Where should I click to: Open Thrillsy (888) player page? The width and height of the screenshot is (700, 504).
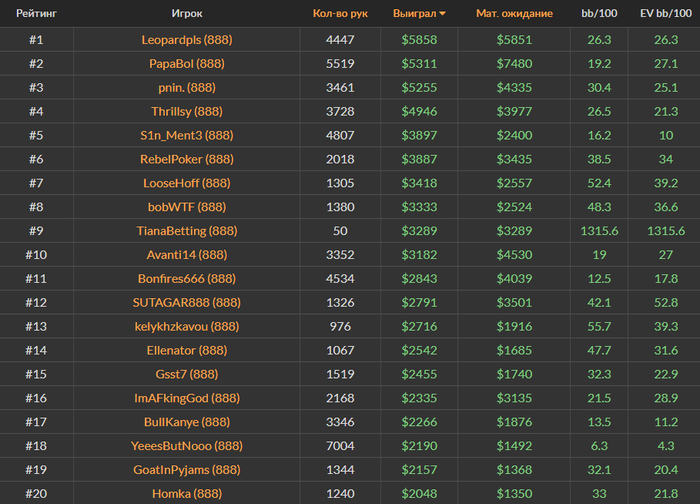[x=187, y=111]
